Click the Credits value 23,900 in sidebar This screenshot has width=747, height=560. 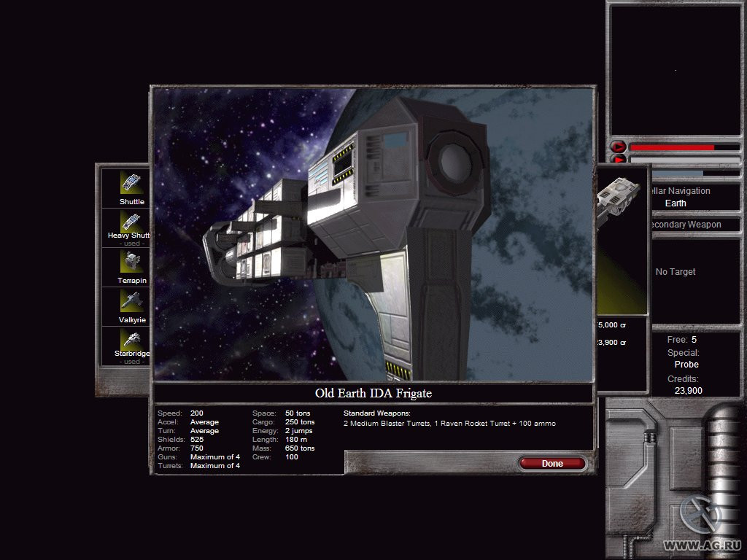(689, 391)
